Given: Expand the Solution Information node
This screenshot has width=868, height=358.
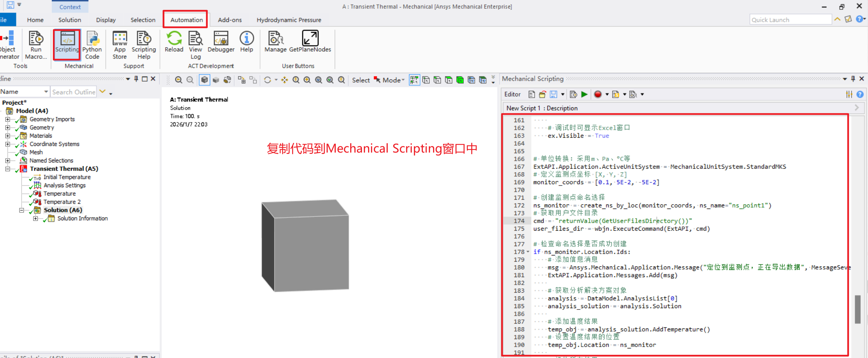Looking at the screenshot, I should pyautogui.click(x=35, y=218).
